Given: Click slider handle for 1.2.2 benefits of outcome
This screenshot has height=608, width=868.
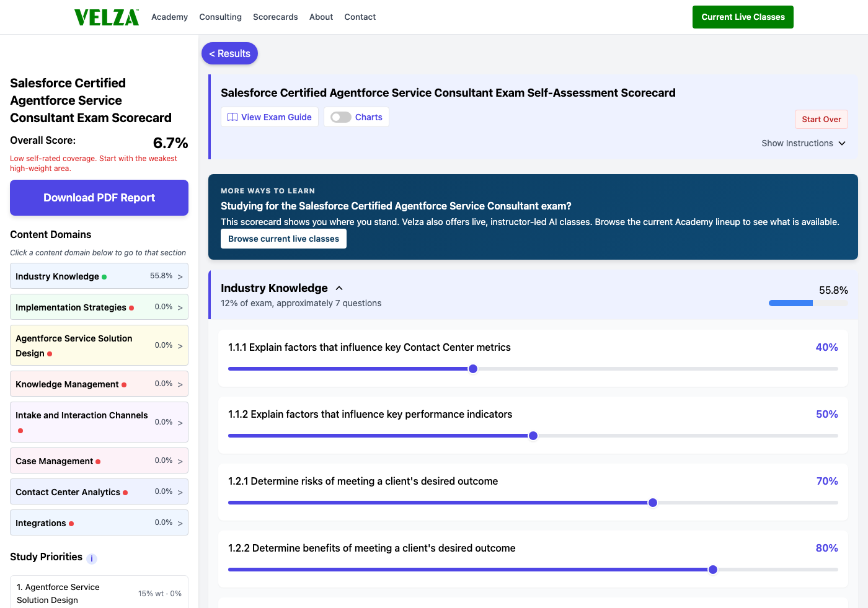Looking at the screenshot, I should [713, 570].
